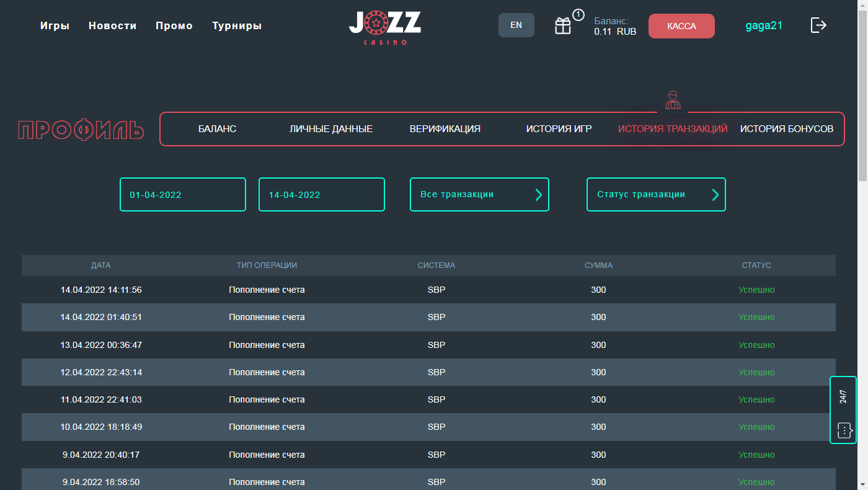Image resolution: width=868 pixels, height=490 pixels.
Task: Open the ВЕРИФИКАЦИЯ tab
Action: [445, 129]
